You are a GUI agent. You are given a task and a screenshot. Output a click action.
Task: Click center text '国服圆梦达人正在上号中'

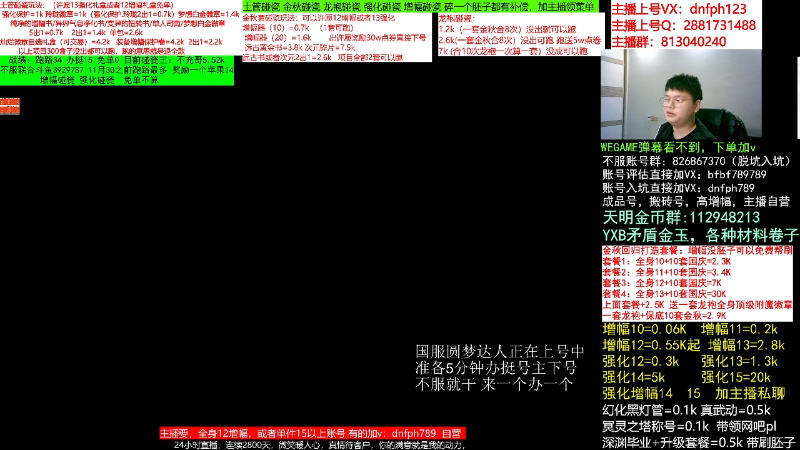499,352
